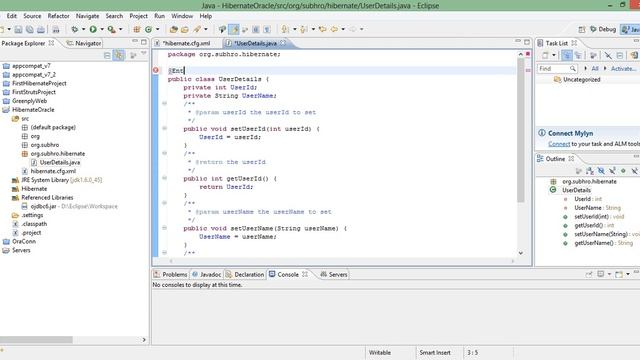Click the Open Task folder icon
The image size is (640, 360).
[x=185, y=29]
